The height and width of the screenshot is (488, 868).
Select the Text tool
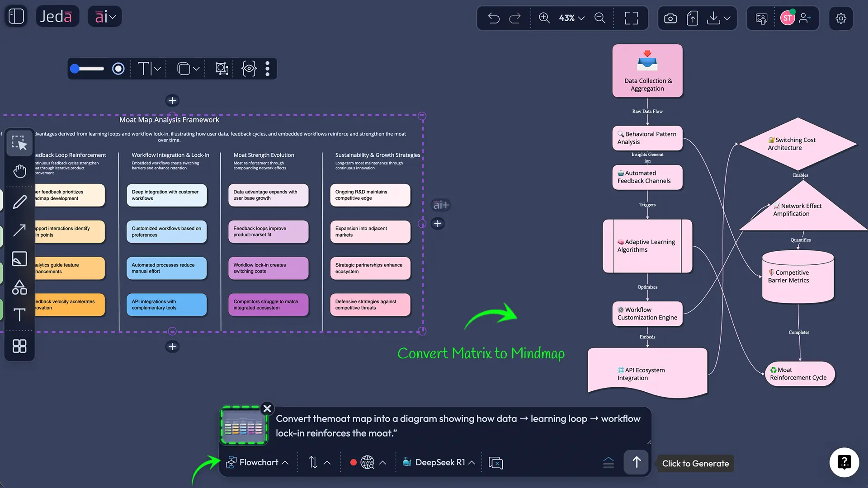[19, 315]
